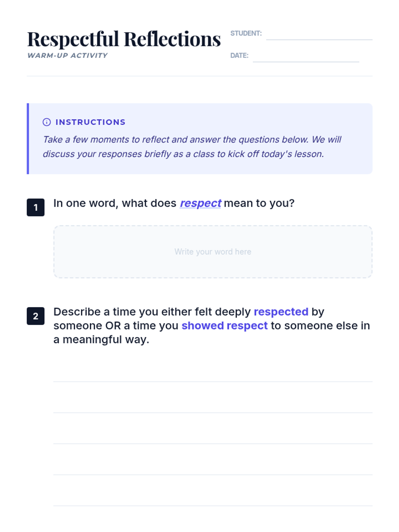The image size is (399, 532).
Task: Select the highlighted phrase showed respect
Action: click(224, 326)
